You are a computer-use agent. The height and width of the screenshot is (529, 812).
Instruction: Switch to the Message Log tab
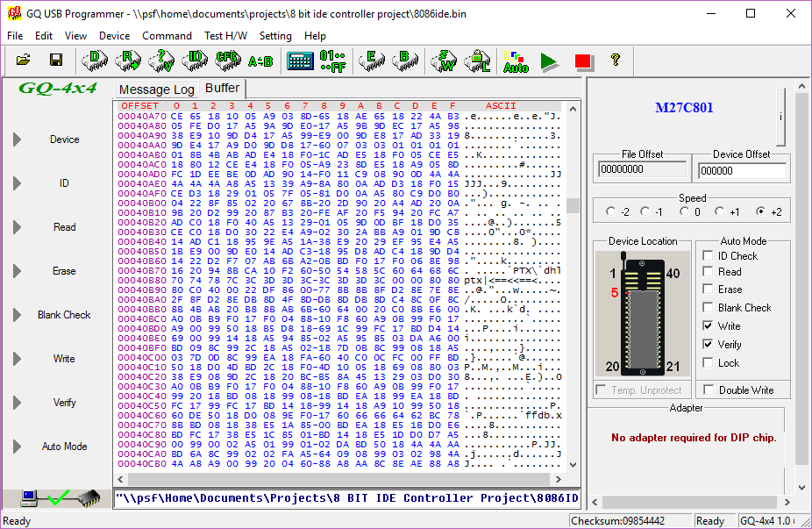pos(156,89)
